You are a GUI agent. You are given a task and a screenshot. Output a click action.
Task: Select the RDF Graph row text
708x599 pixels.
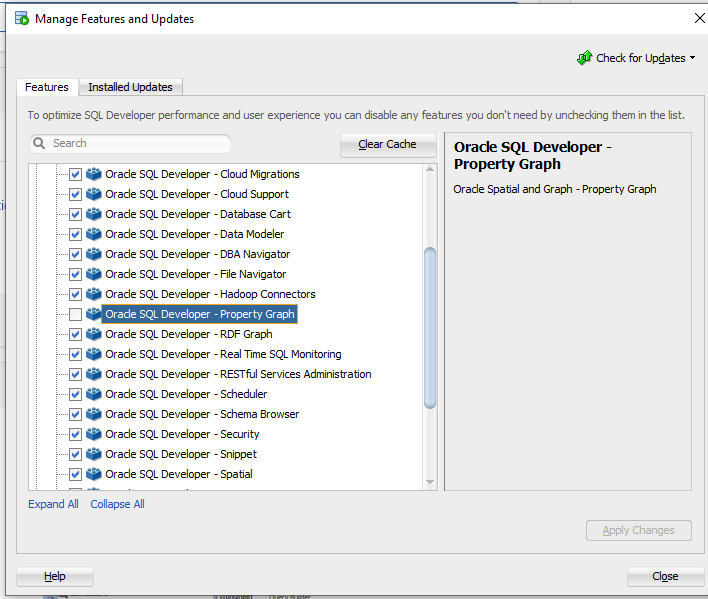click(189, 334)
